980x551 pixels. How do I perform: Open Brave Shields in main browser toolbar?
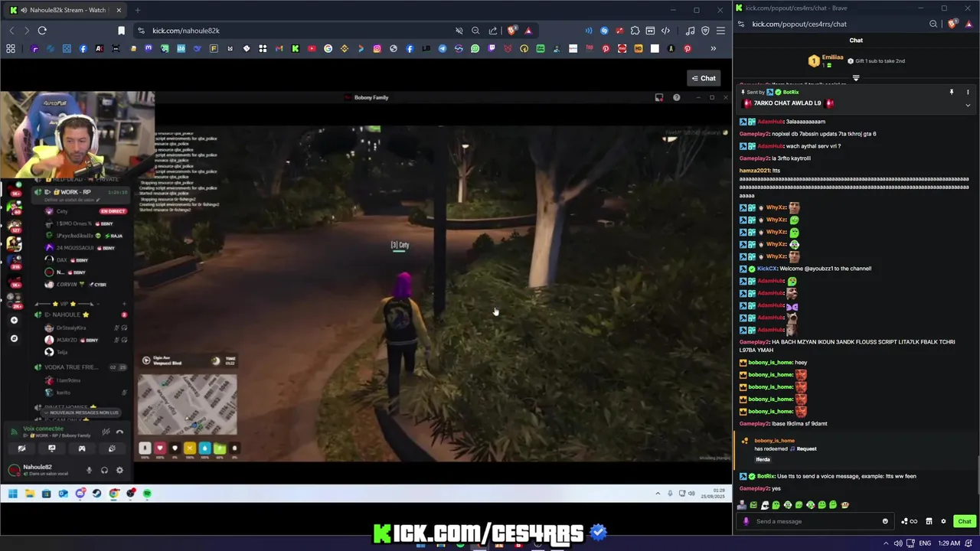(512, 31)
